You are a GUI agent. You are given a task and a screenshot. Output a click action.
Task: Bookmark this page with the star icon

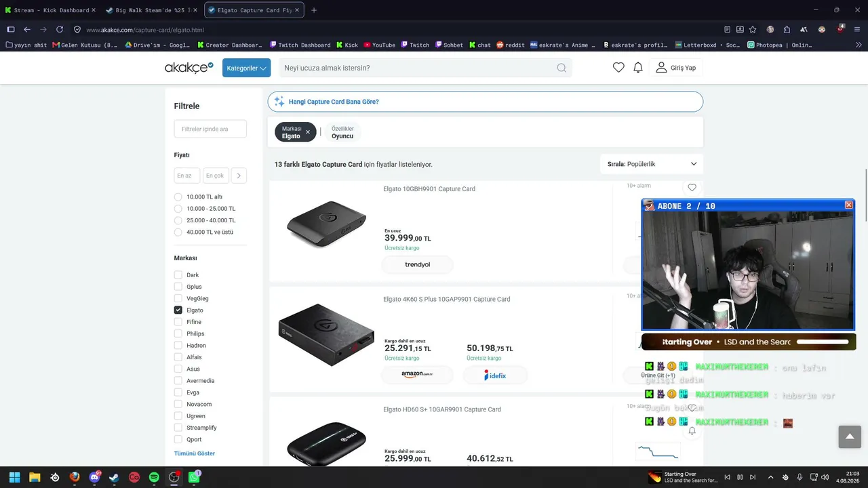[x=753, y=30]
